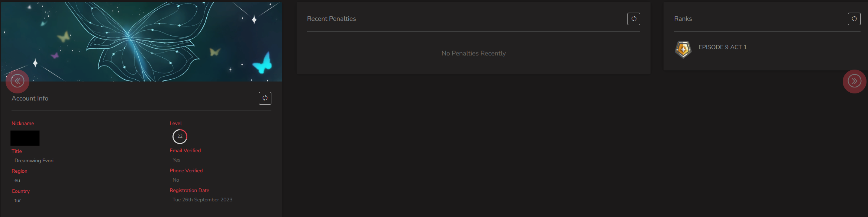Go to previous page with left arrow
Viewport: 868px width, 217px height.
coord(17,81)
